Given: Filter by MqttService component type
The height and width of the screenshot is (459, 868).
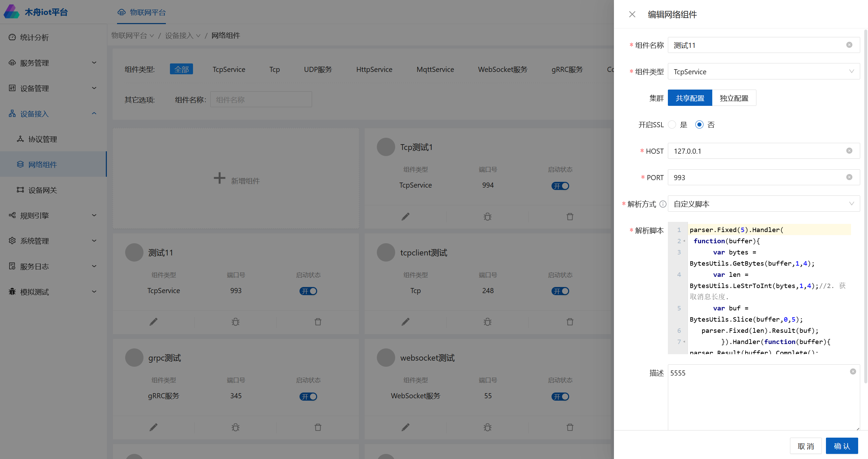Looking at the screenshot, I should [x=435, y=69].
